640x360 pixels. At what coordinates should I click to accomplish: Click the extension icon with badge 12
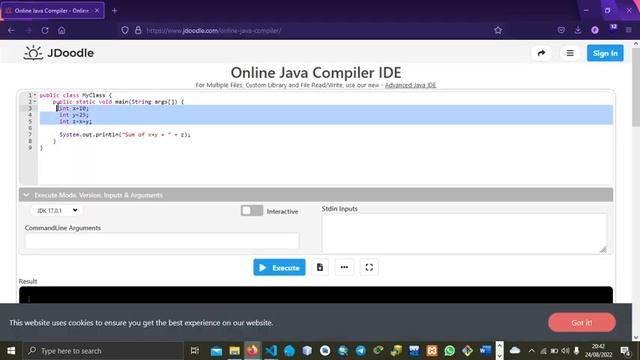click(613, 29)
